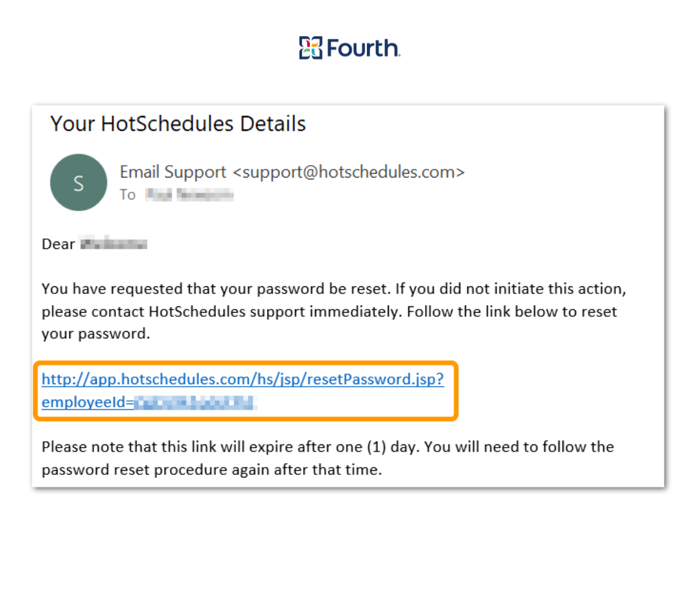Click the blurred recipient name after To
Image resolution: width=700 pixels, height=596 pixels.
tap(190, 195)
